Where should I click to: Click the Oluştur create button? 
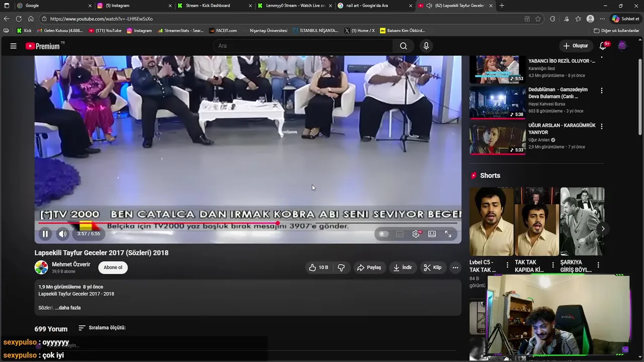click(x=575, y=46)
